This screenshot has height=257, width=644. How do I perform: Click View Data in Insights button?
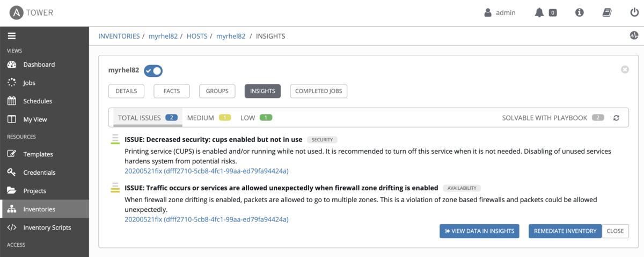click(479, 231)
